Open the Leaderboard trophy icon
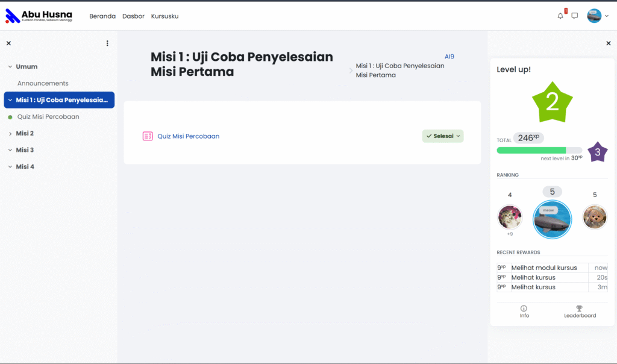This screenshot has height=364, width=617. click(580, 309)
